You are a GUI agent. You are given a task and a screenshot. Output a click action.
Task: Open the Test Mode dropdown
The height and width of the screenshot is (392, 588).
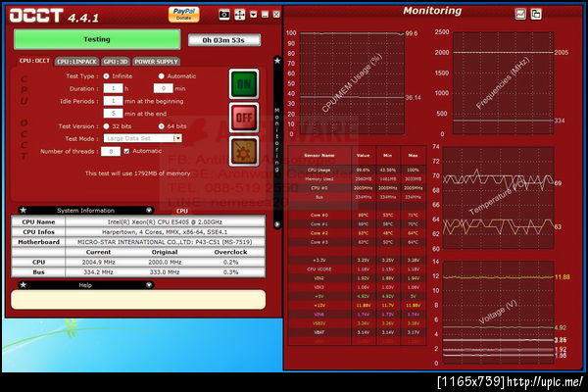click(x=177, y=138)
